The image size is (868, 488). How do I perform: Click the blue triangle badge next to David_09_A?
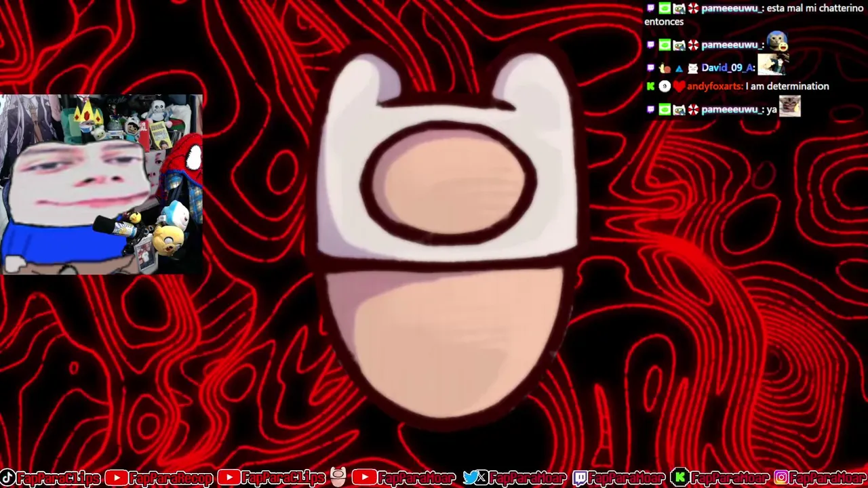(x=679, y=68)
